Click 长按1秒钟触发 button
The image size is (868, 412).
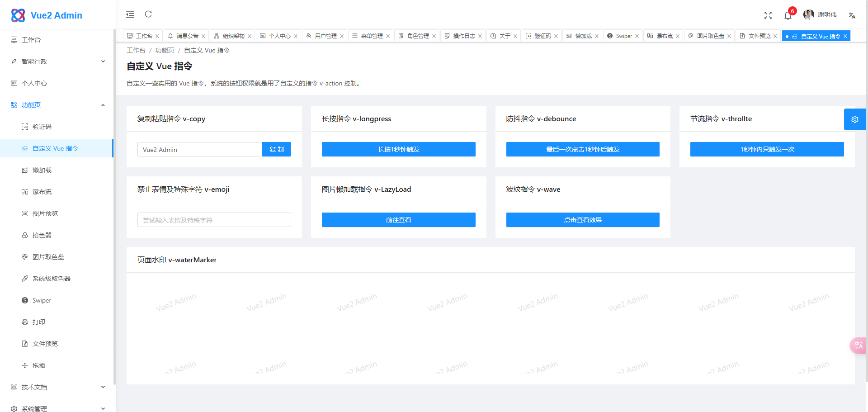(x=399, y=149)
